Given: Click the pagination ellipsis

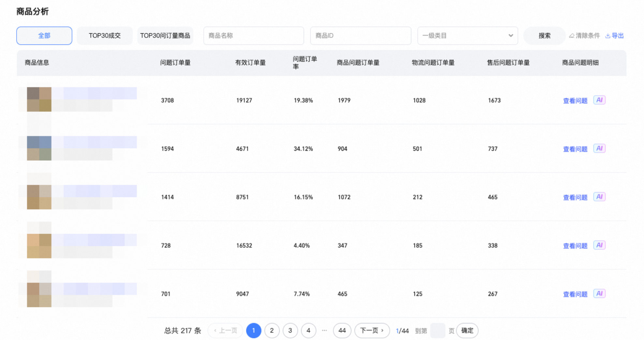Looking at the screenshot, I should pyautogui.click(x=324, y=331).
